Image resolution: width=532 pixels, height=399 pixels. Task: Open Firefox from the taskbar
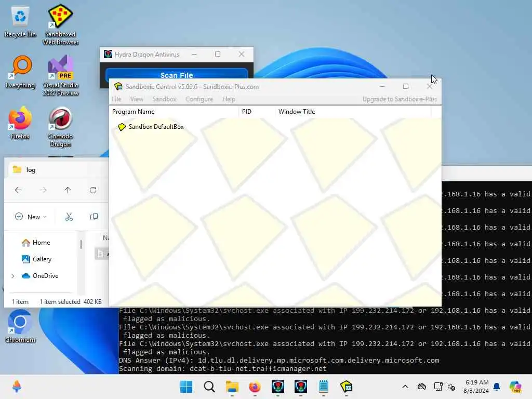(255, 387)
